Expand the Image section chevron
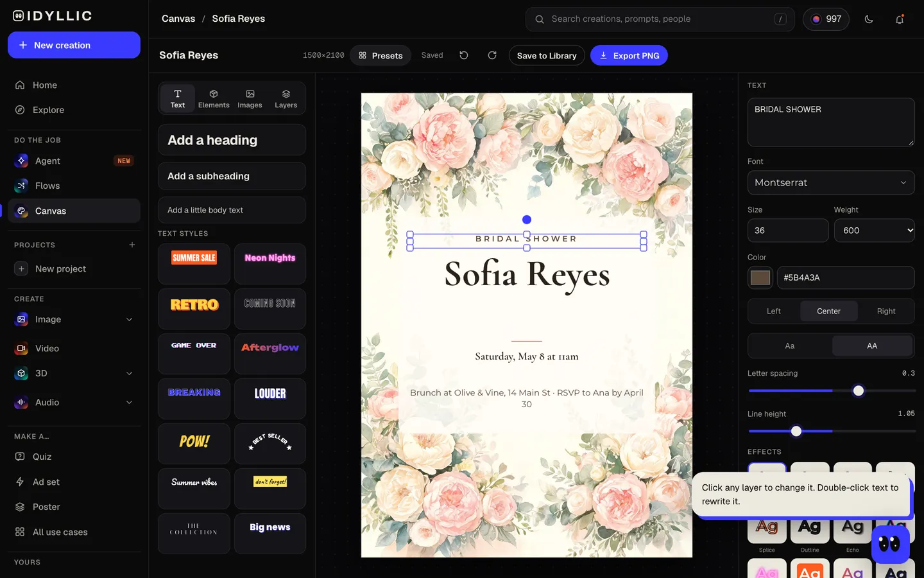 129,319
